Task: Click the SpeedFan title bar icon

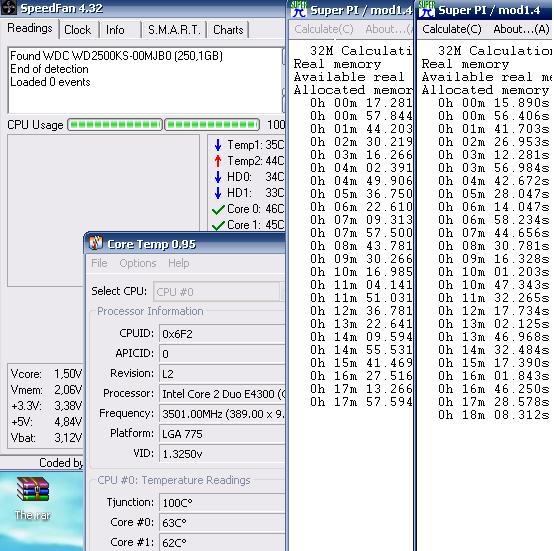Action: [8, 7]
